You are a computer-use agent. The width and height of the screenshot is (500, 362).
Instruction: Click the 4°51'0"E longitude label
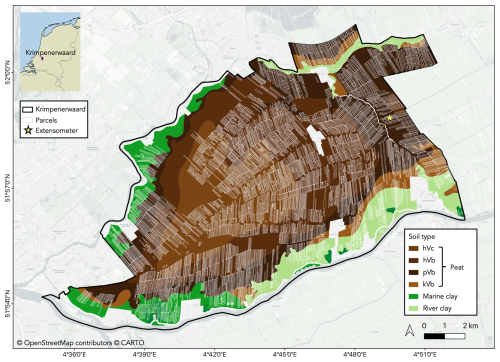click(x=425, y=354)
